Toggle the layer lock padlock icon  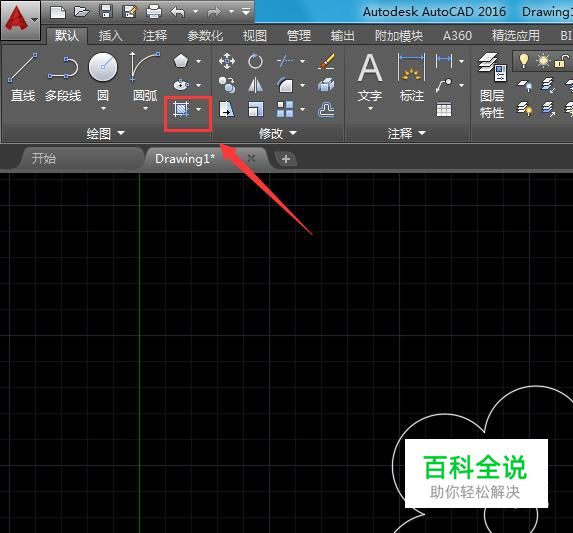point(562,61)
